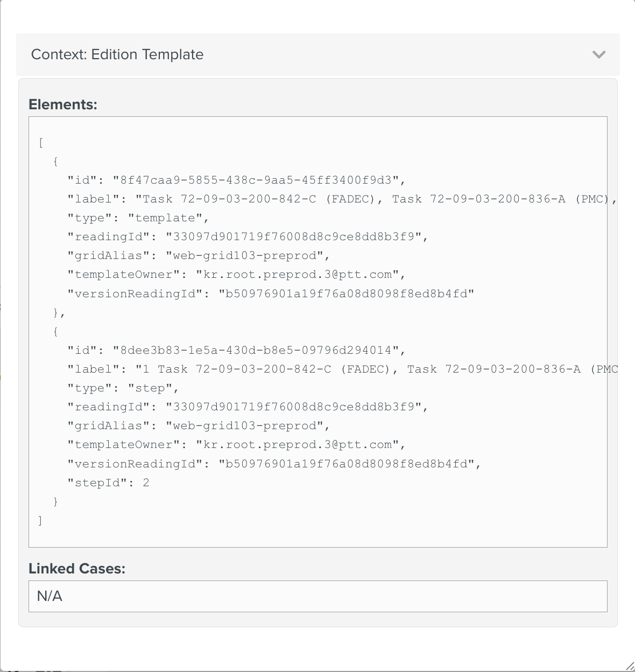Click the Context: Edition Template header title
The width and height of the screenshot is (635, 672).
pyautogui.click(x=117, y=54)
